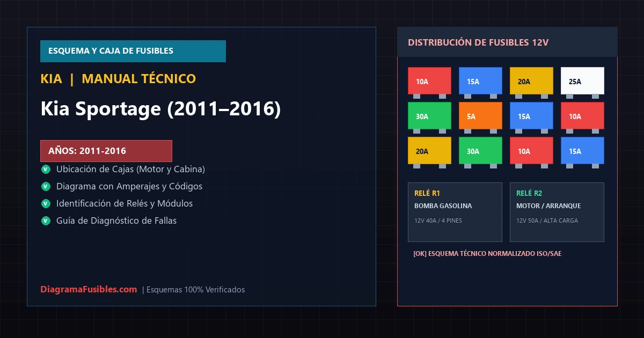Pick the red 10A fuse in the bottom row
The height and width of the screenshot is (338, 644).
click(531, 151)
